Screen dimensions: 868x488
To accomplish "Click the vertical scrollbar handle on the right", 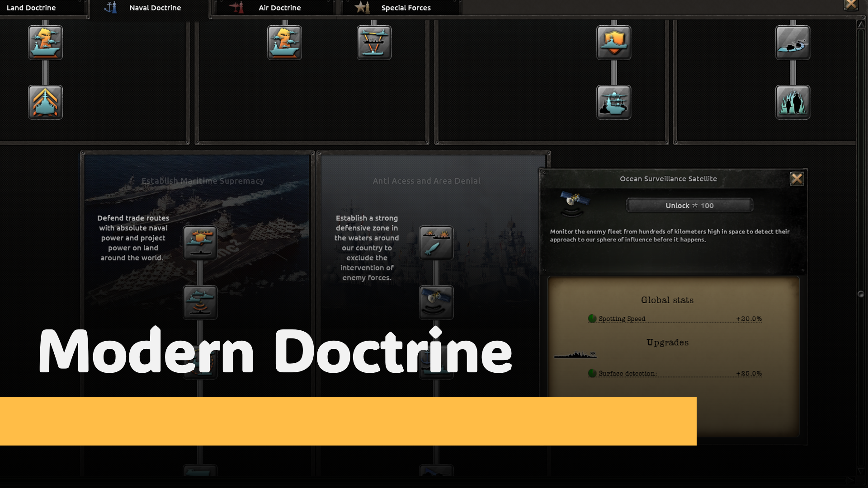I will click(861, 294).
